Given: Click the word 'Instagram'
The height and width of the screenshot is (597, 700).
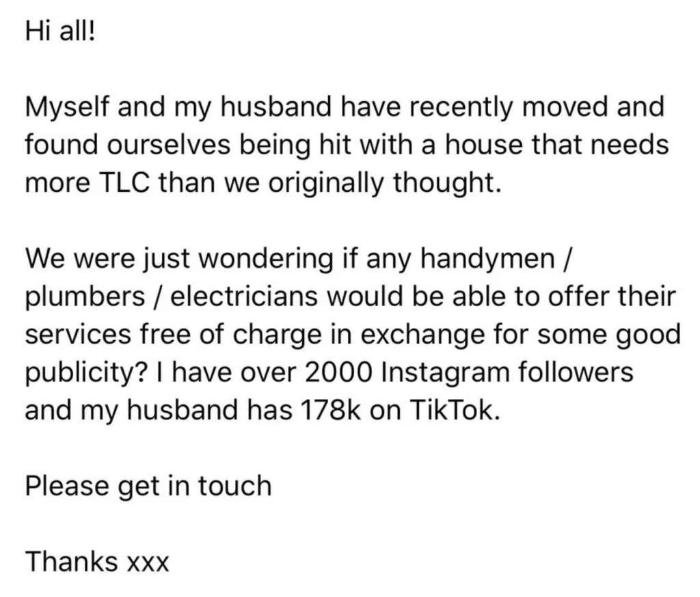Looking at the screenshot, I should click(x=446, y=374).
